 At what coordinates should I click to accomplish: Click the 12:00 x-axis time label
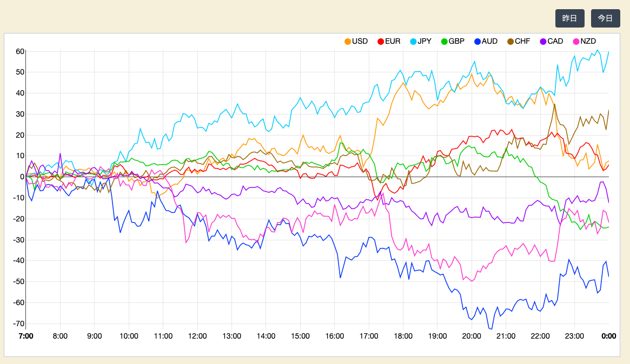tap(197, 336)
